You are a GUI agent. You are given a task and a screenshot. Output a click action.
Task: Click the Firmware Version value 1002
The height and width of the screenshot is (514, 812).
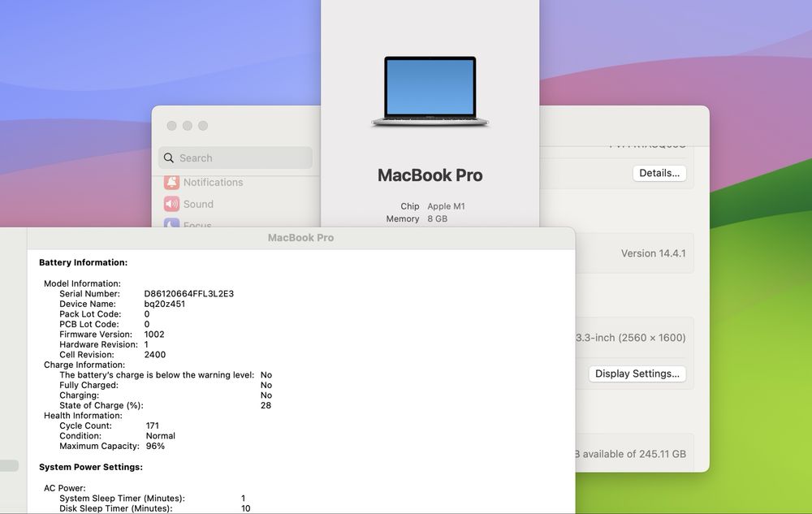point(154,335)
